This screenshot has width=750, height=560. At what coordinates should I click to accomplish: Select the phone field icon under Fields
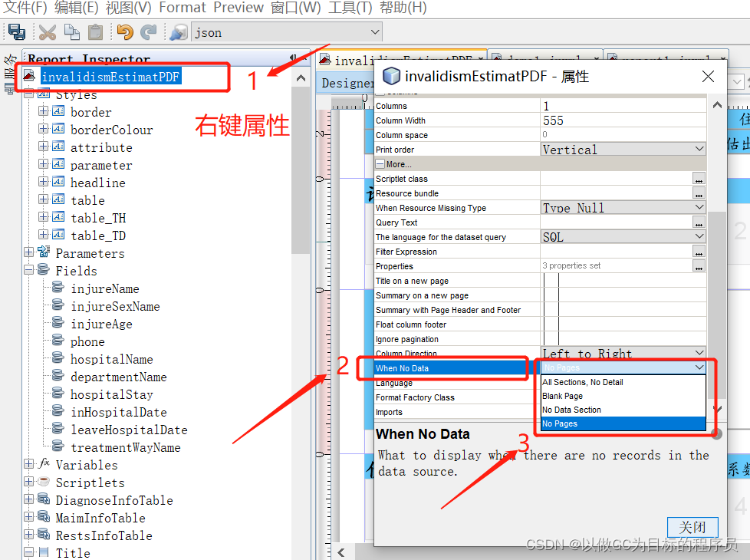coord(56,341)
